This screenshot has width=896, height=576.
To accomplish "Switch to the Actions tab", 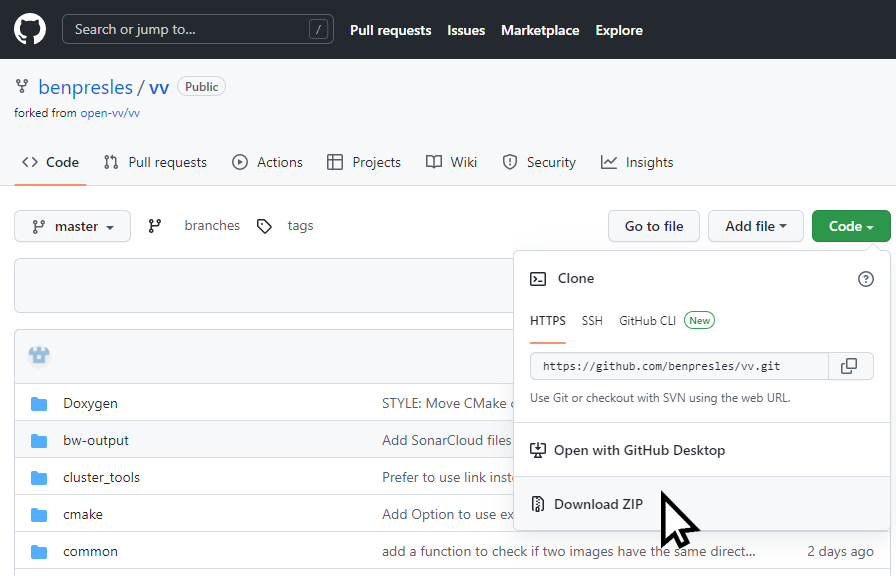I will [267, 162].
